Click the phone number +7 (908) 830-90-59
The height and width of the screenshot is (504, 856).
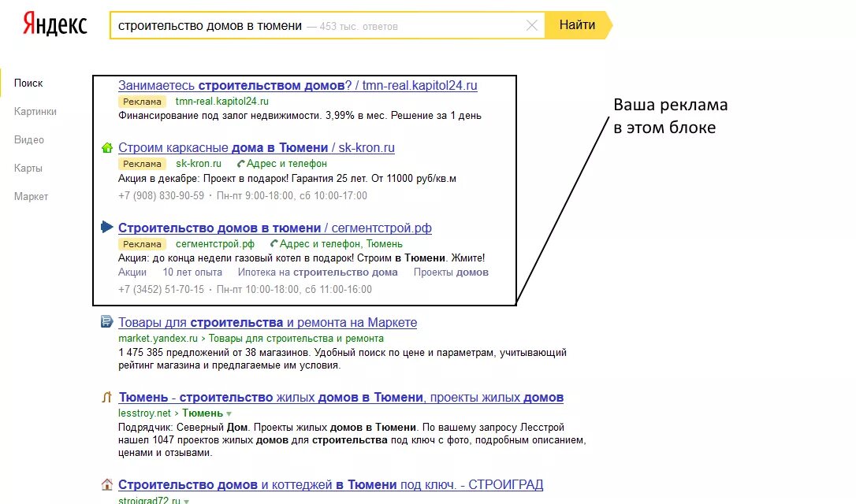point(161,195)
